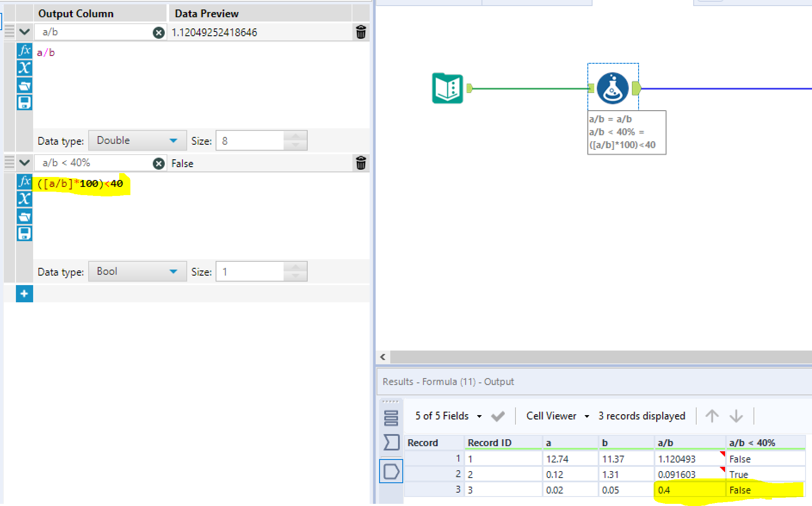
Task: Delete the a/b < 40% column via its trash icon
Action: (361, 163)
